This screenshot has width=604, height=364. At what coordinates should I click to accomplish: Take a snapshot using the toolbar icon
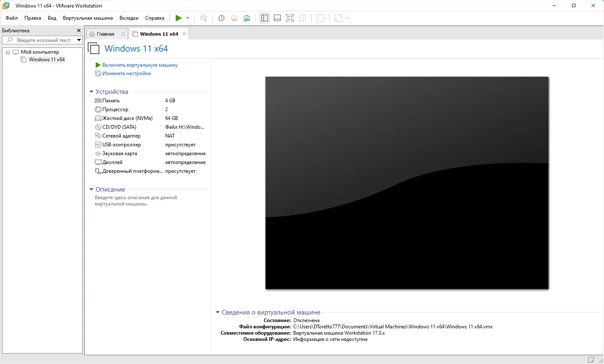tap(221, 18)
